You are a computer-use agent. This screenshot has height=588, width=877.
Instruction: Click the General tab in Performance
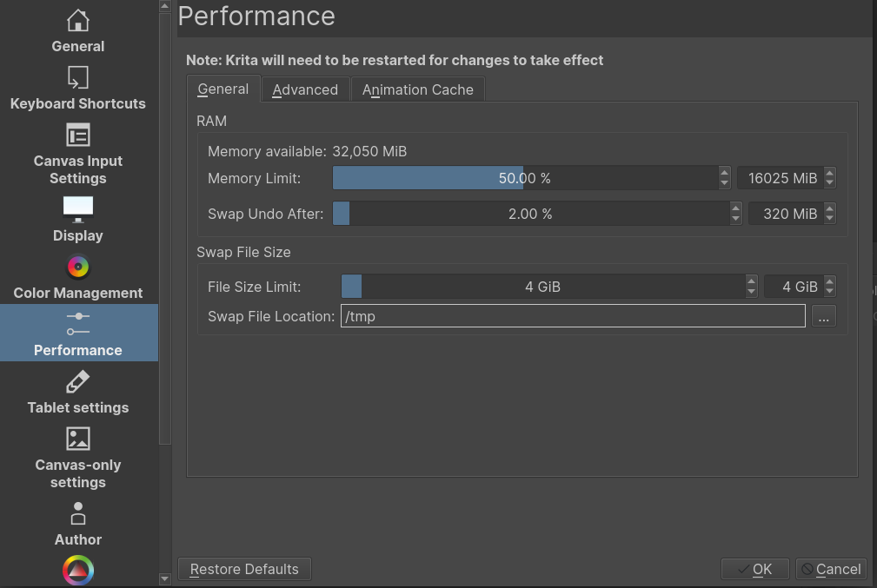223,89
